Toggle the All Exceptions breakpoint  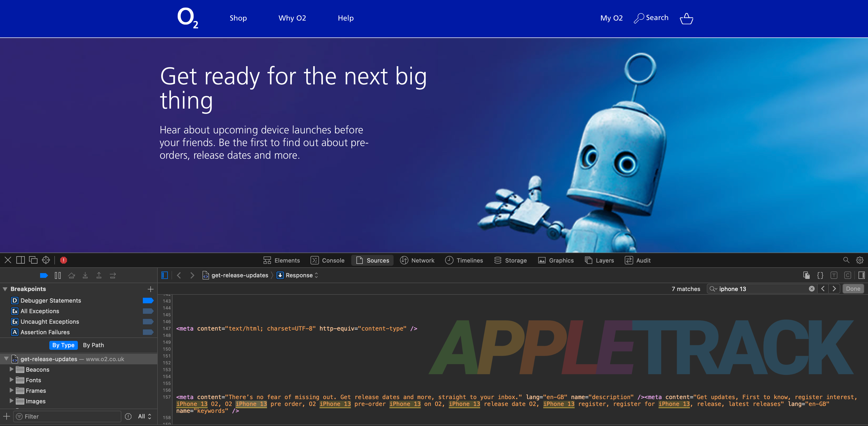pyautogui.click(x=147, y=311)
